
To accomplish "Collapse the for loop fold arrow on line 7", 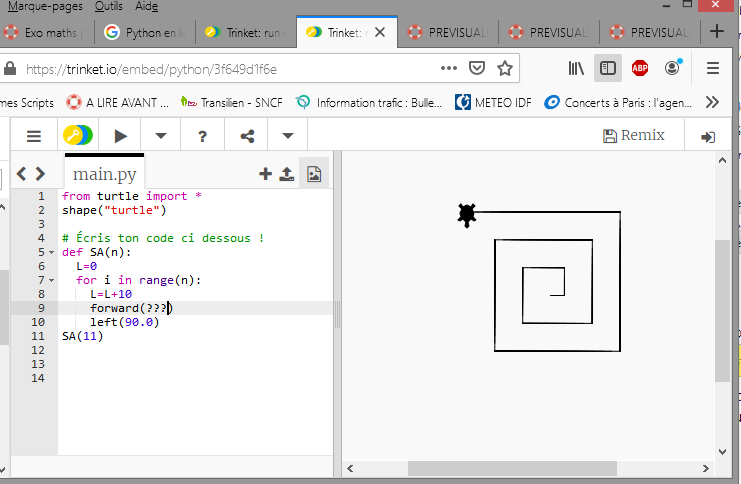I will coord(51,281).
